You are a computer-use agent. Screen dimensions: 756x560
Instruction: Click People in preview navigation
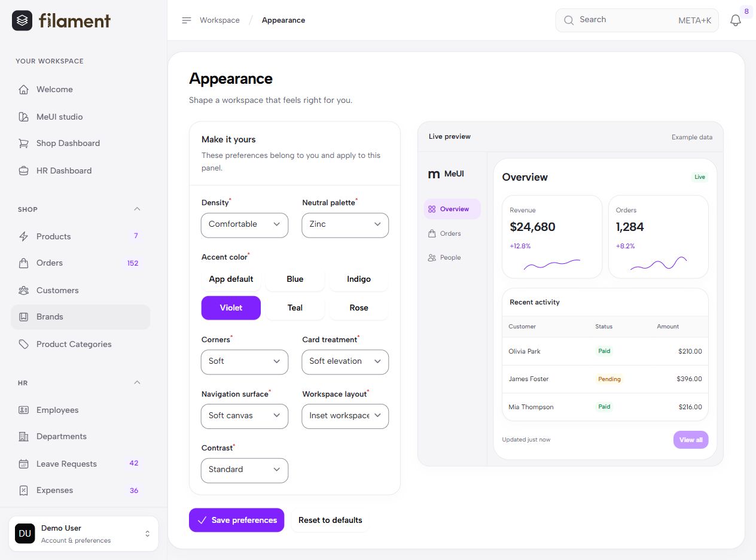point(452,258)
